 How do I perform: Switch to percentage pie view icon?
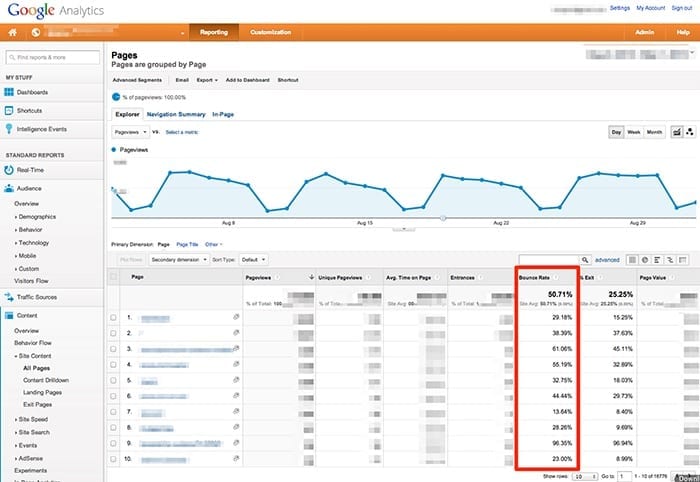coord(645,260)
